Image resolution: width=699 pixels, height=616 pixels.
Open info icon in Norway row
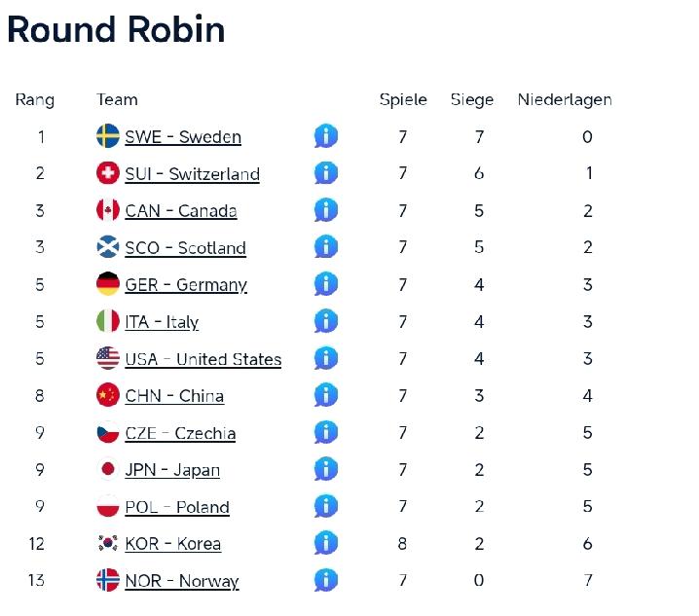click(x=326, y=580)
